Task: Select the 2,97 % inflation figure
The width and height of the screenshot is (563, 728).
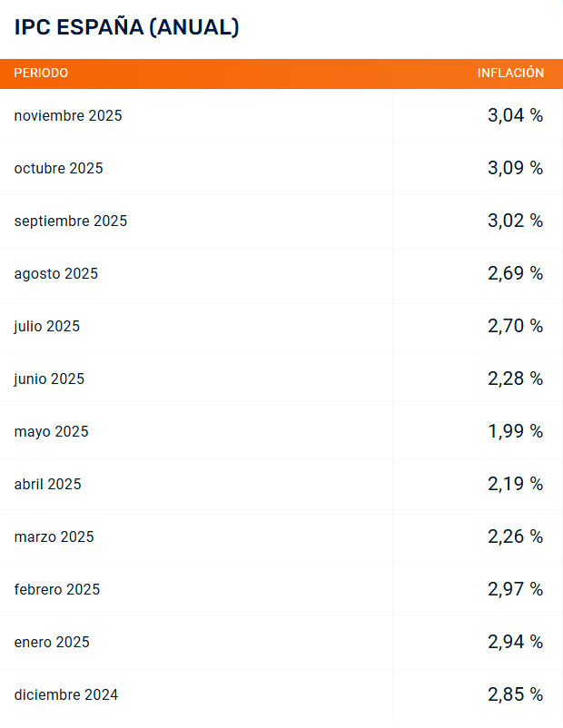Action: coord(515,589)
